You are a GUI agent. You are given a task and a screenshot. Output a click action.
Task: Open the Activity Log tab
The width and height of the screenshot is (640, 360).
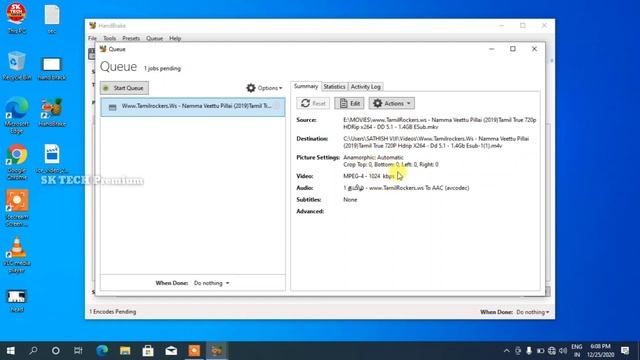366,87
